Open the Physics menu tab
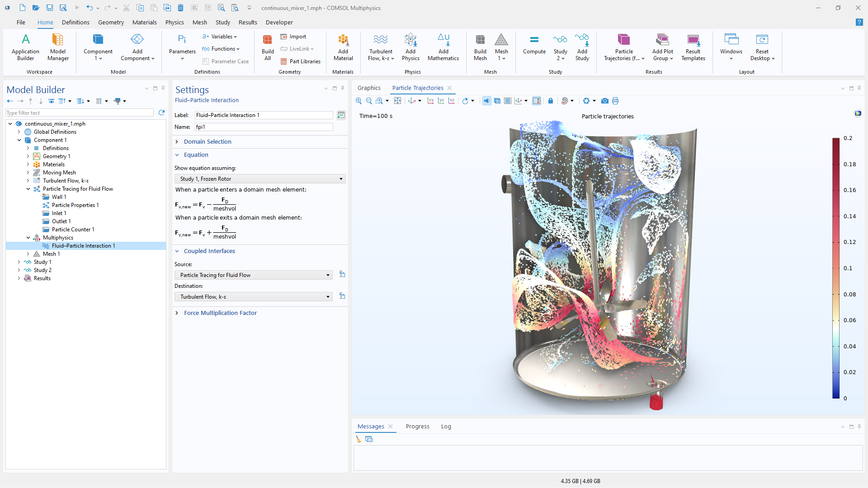The image size is (868, 488). point(175,22)
